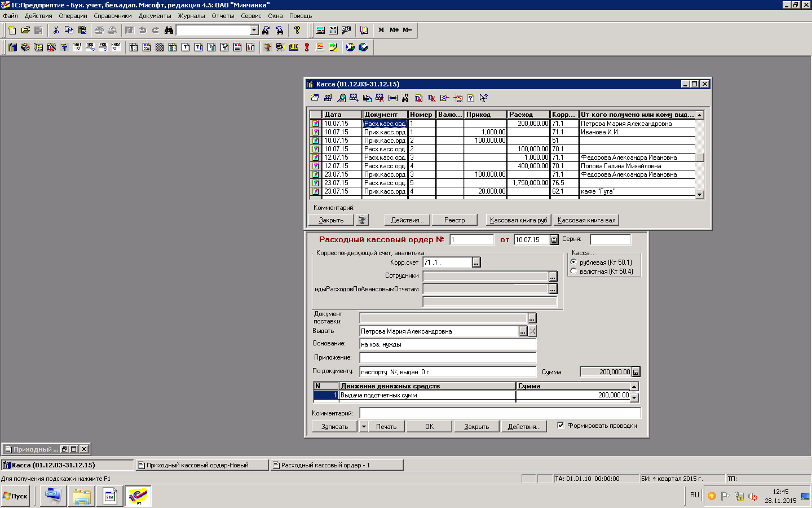Image resolution: width=812 pixels, height=508 pixels.
Task: Click the 1C taskbar application icon
Action: (138, 496)
